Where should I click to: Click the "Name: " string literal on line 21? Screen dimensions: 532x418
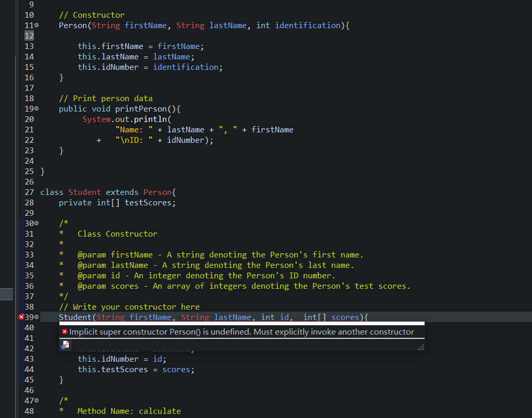[x=134, y=130]
